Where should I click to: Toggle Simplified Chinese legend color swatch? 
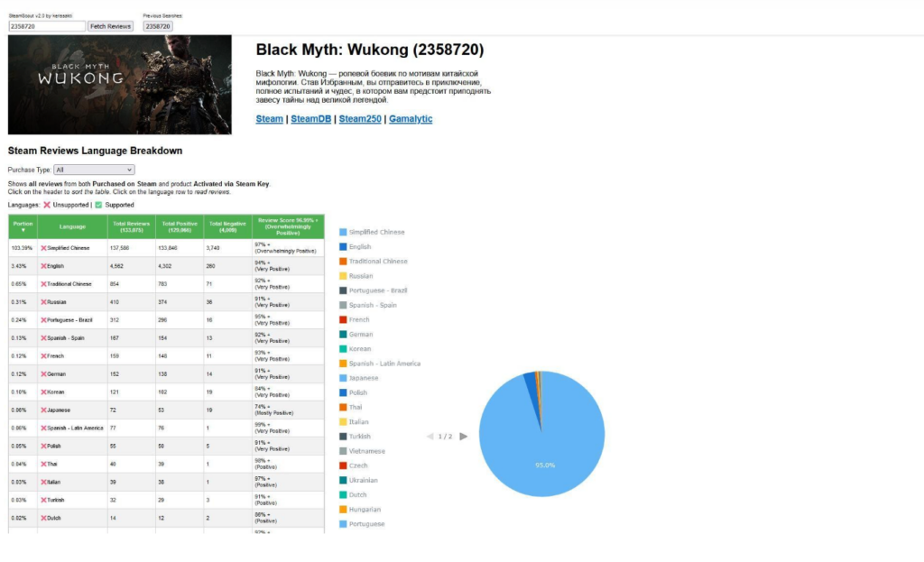[x=343, y=232]
